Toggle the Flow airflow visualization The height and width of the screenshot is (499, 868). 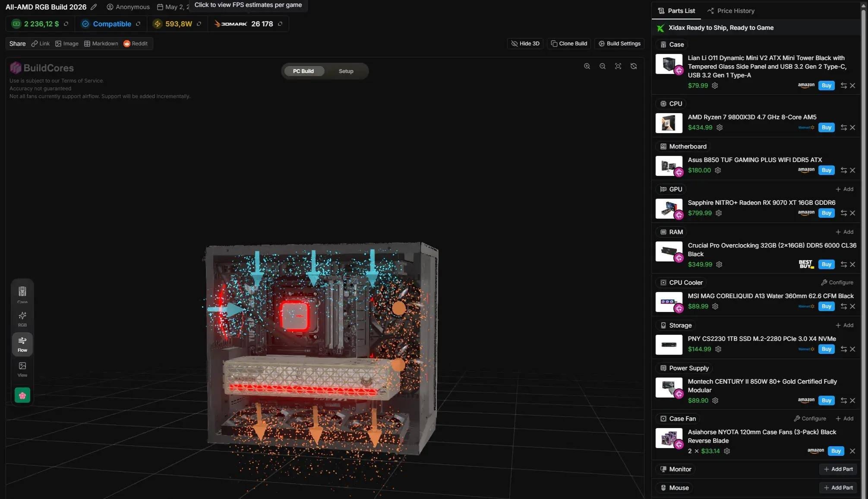pos(22,344)
